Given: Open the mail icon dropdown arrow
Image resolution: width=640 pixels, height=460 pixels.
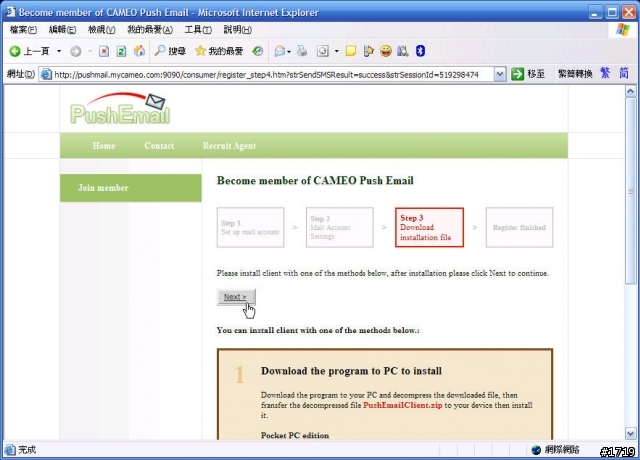Looking at the screenshot, I should point(289,51).
